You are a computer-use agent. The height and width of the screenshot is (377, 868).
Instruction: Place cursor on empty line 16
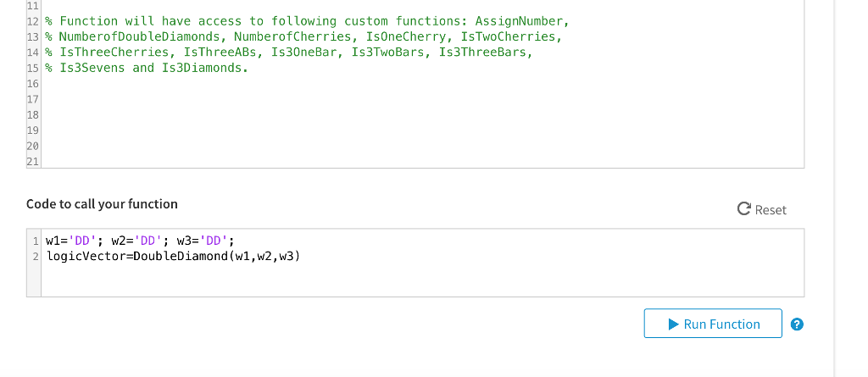click(x=420, y=84)
